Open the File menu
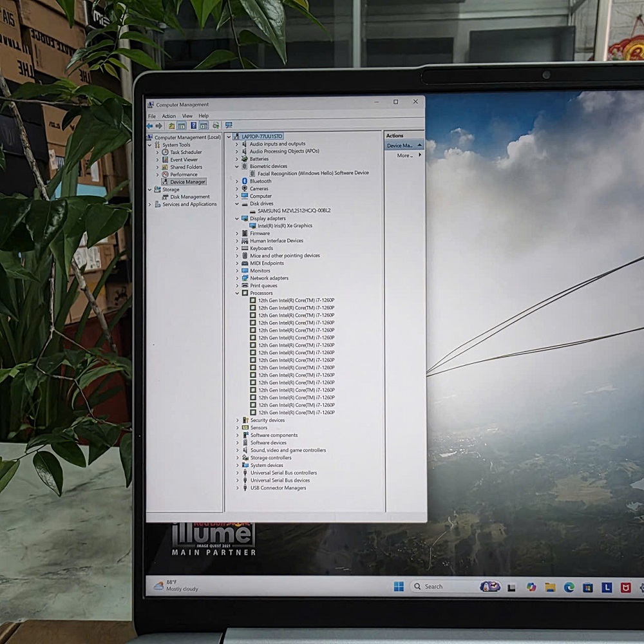This screenshot has height=644, width=644. 152,116
